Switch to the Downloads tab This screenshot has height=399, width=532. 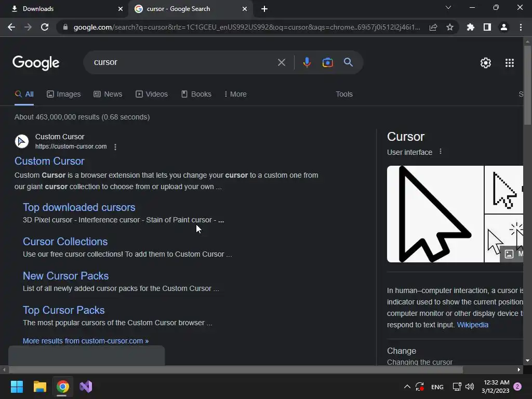coord(64,9)
